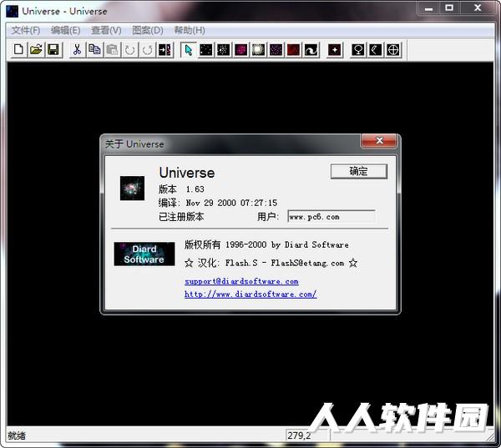
Task: Click the grayed Redo arrow
Action: tap(147, 50)
